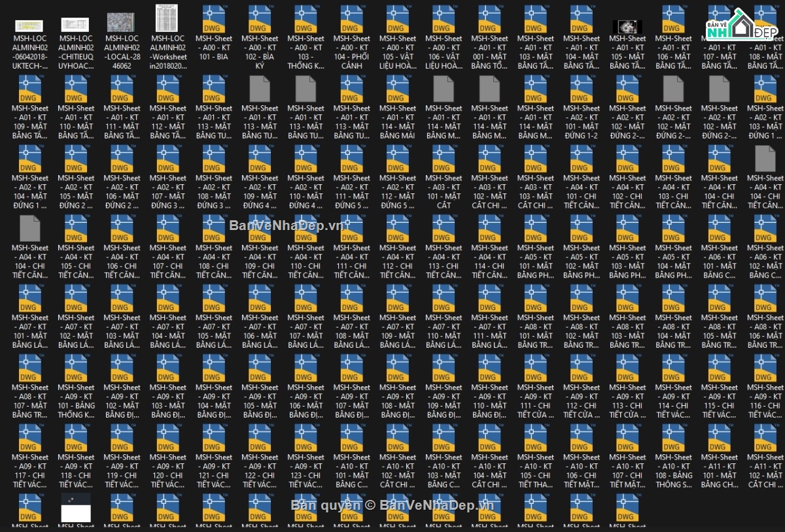The image size is (785, 532).
Task: Select the MSH-LOCALMINH02-Worksheet table thumbnail
Action: (167, 19)
